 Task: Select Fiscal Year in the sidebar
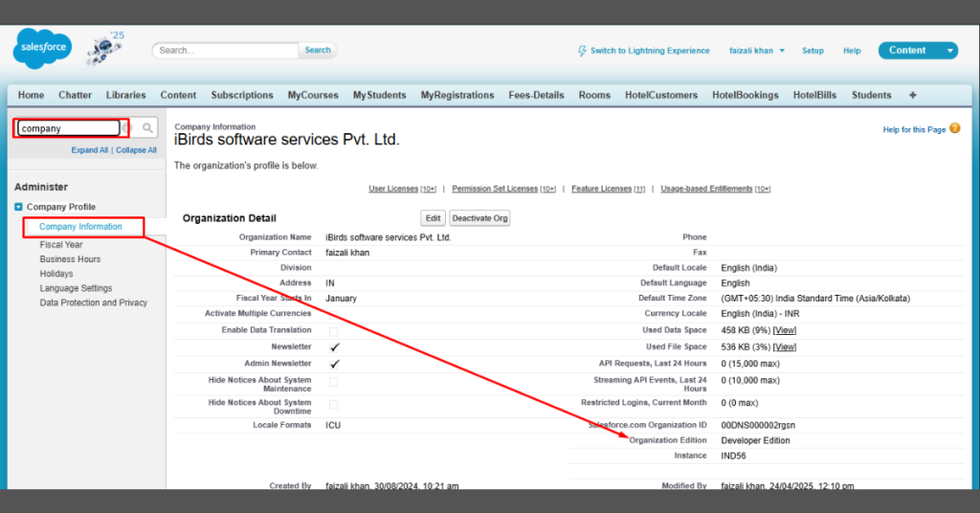[61, 245]
